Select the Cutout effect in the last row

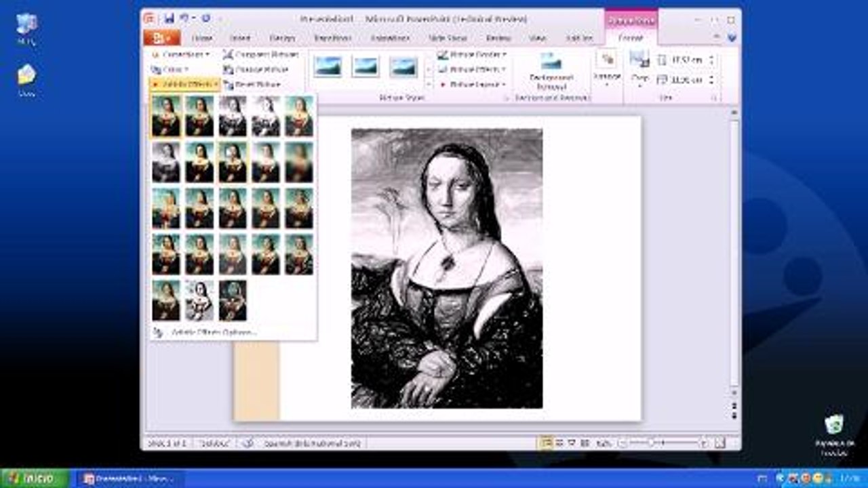(x=166, y=300)
